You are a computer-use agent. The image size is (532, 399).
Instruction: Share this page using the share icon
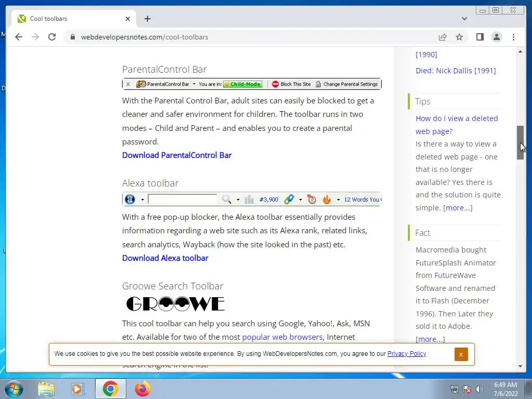click(x=443, y=37)
